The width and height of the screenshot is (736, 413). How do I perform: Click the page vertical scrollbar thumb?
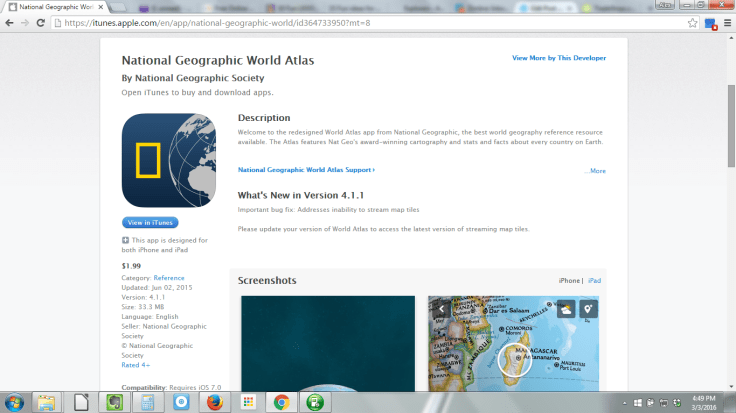[x=731, y=126]
